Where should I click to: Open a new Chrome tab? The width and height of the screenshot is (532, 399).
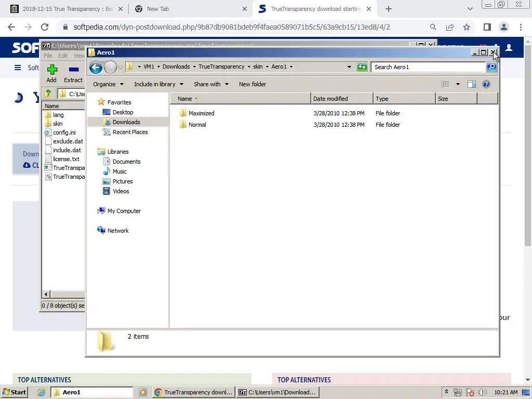[x=389, y=9]
